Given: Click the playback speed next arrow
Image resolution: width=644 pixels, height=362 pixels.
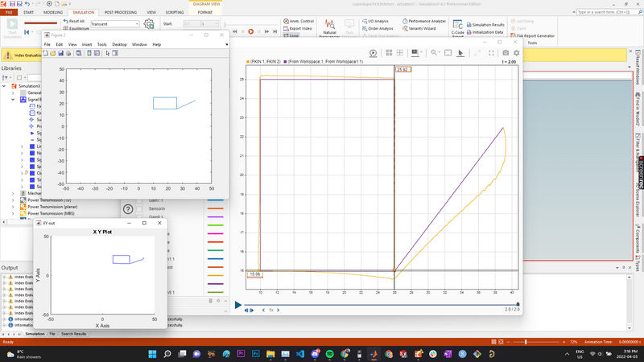Looking at the screenshot, I should [x=279, y=311].
